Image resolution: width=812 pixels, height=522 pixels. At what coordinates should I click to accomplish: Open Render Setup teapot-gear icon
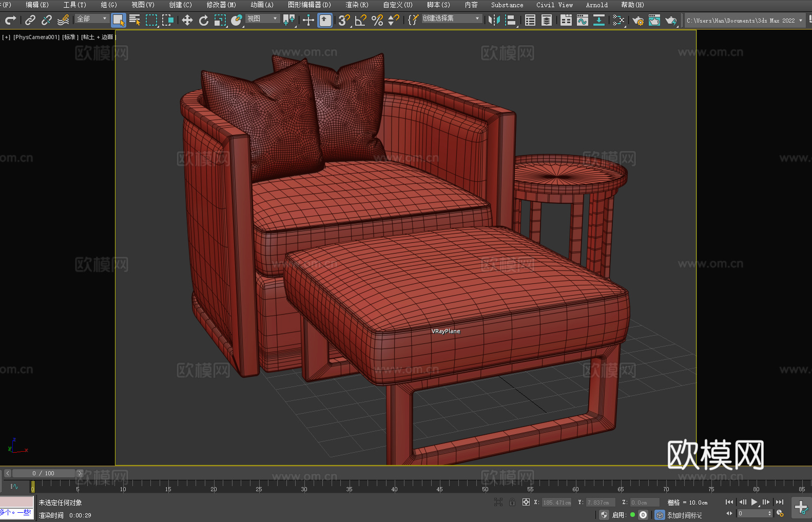click(638, 20)
